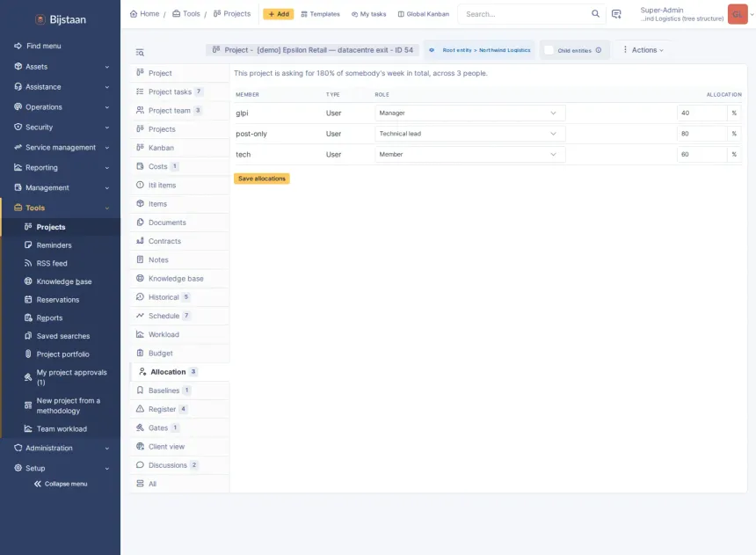Expand the Reporting sidebar menu
The width and height of the screenshot is (756, 555).
[x=61, y=167]
